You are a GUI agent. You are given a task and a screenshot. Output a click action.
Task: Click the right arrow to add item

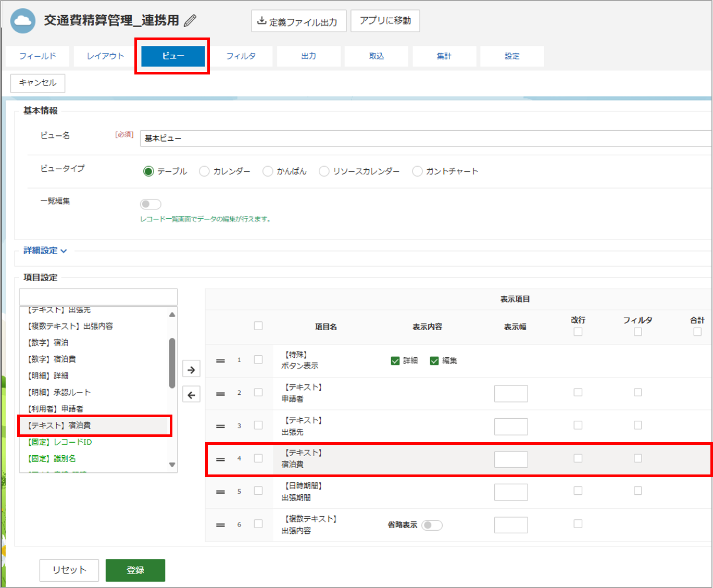pyautogui.click(x=192, y=370)
